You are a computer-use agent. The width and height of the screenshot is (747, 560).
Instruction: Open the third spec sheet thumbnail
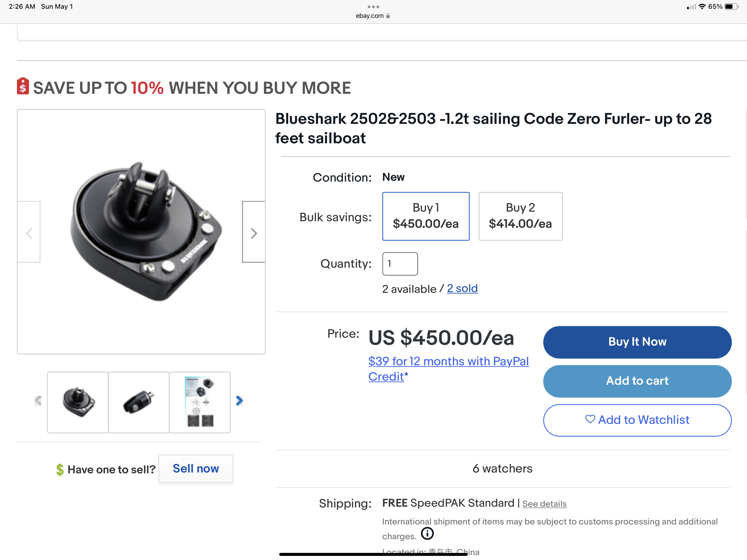pos(200,402)
